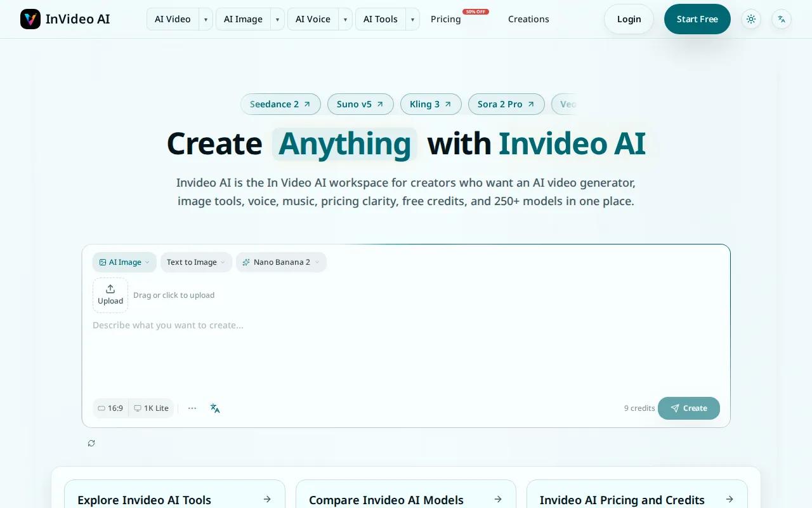Image resolution: width=812 pixels, height=508 pixels.
Task: Go to the Creations page
Action: [x=528, y=19]
